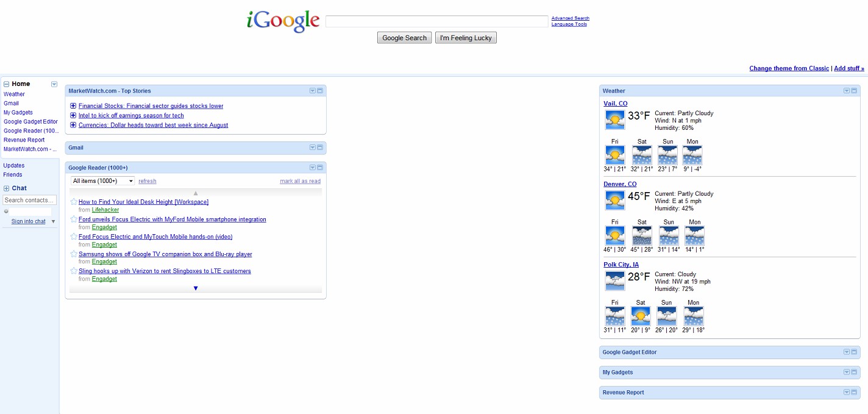
Task: Expand the Intel earnings story plus icon
Action: (x=73, y=115)
